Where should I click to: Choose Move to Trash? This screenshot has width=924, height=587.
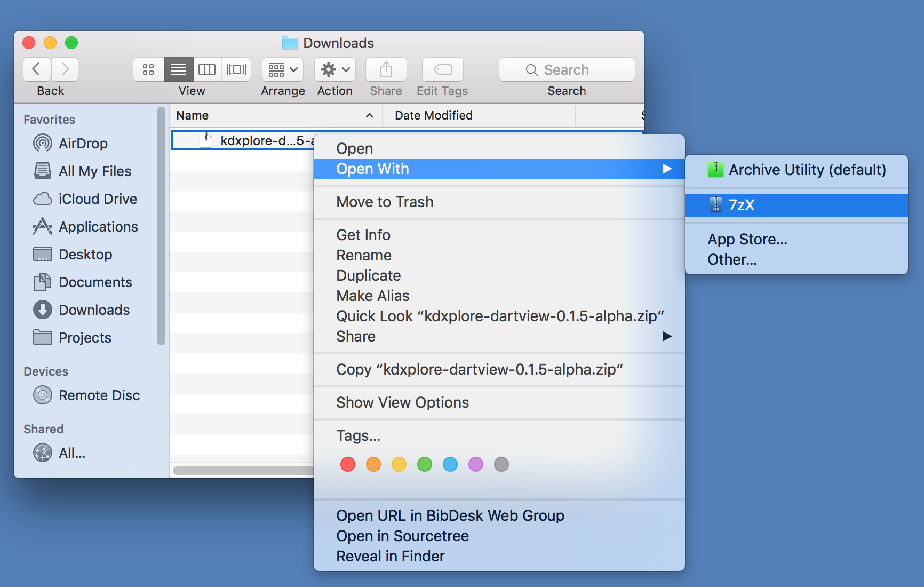(499, 202)
